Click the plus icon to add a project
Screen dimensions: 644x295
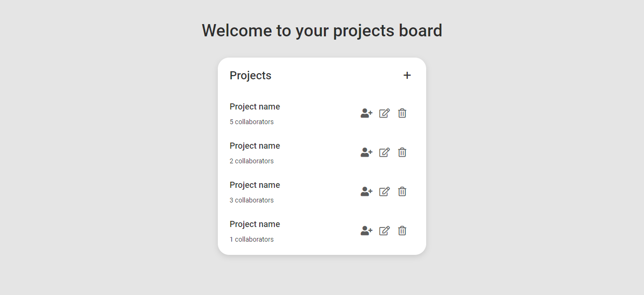pos(407,75)
